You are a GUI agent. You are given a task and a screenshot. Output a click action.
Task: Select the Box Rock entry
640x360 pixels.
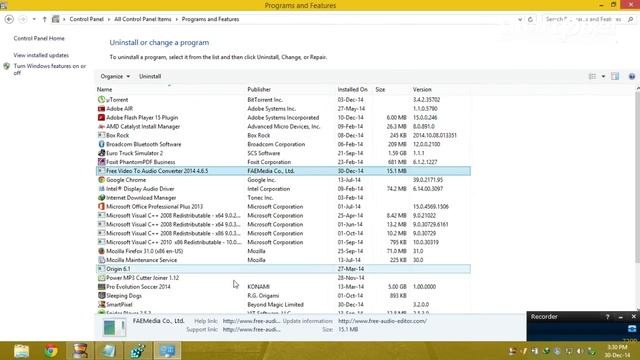click(x=118, y=135)
